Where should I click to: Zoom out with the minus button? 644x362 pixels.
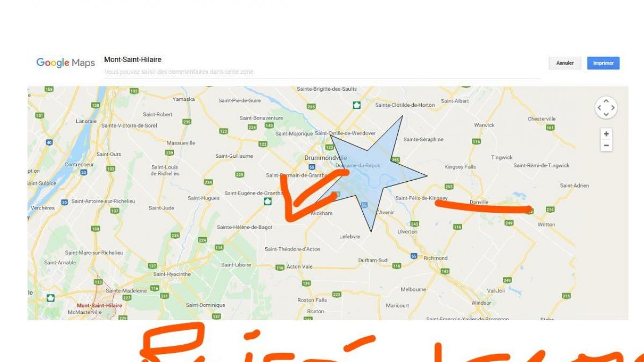pyautogui.click(x=606, y=146)
